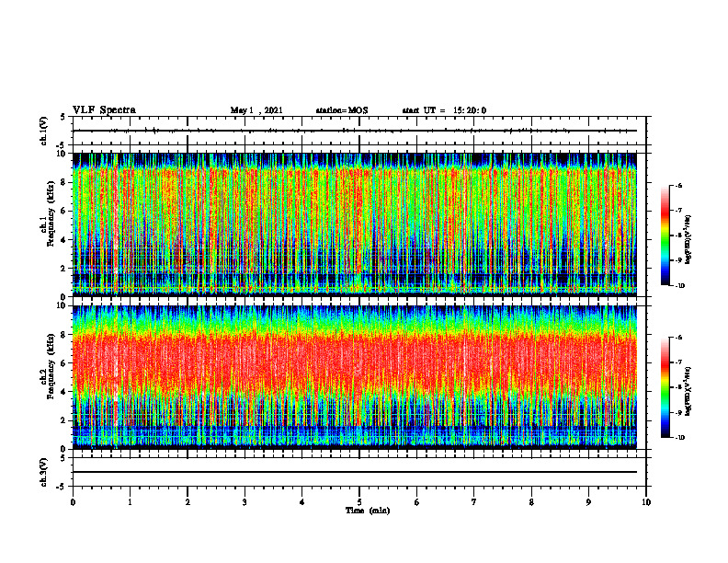Click the ch.1 voltage waveform trace
Screen dimensions: 728x563
[354, 131]
